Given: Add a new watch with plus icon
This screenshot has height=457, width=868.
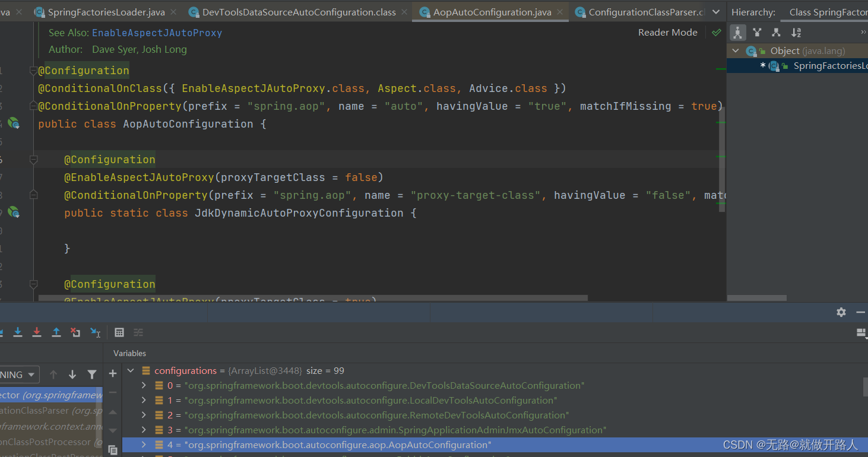Looking at the screenshot, I should pyautogui.click(x=113, y=373).
